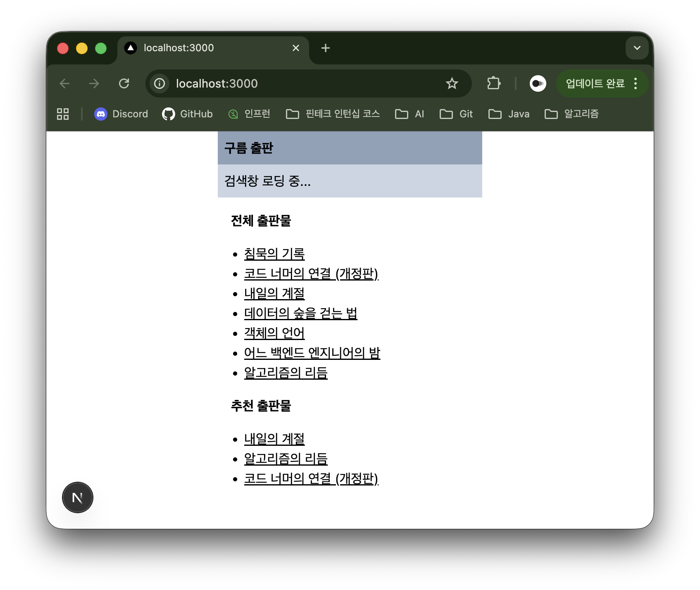Screen dimensions: 700x590
Task: Click the 구름 출판 header title
Action: (x=249, y=148)
